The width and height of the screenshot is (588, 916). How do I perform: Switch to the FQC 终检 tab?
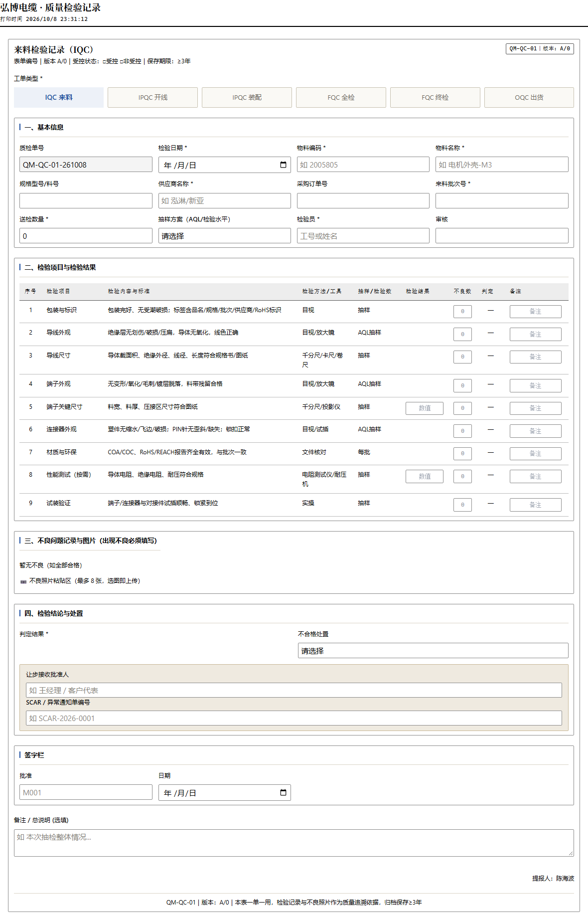coord(435,98)
